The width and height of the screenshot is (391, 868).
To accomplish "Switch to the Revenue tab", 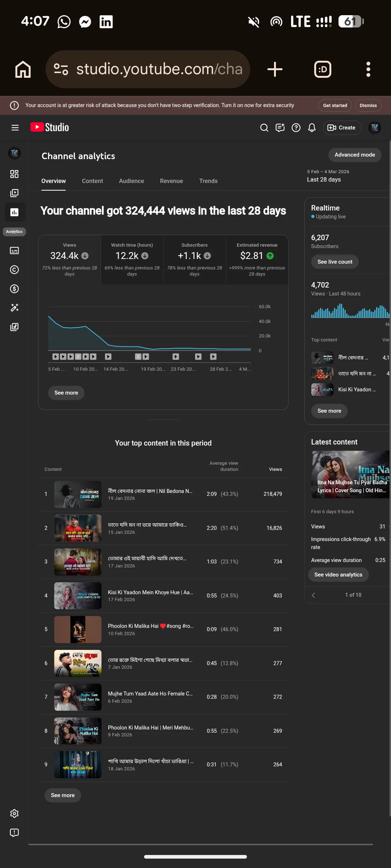I will 171,181.
